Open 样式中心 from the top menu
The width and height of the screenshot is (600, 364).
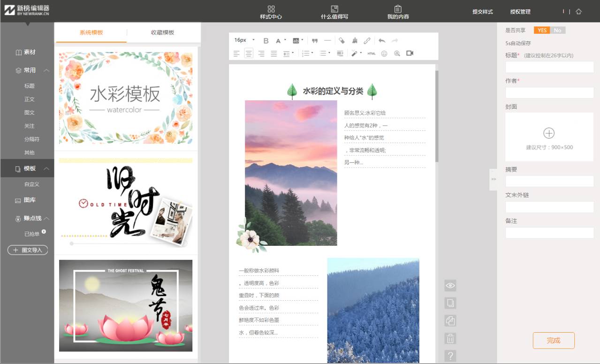click(x=271, y=12)
